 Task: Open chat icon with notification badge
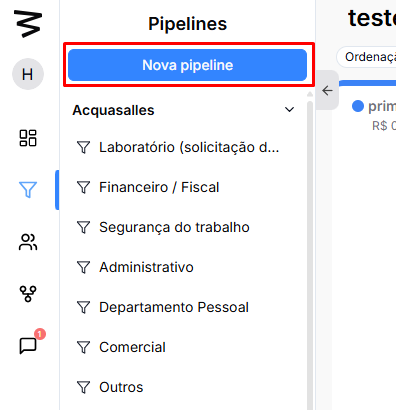tap(28, 345)
